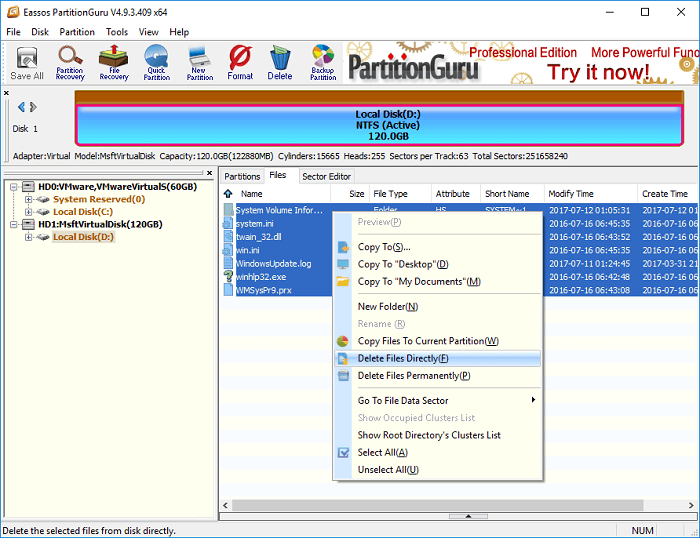This screenshot has width=700, height=538.
Task: Toggle the bottom panel collapse arrow
Action: [468, 516]
